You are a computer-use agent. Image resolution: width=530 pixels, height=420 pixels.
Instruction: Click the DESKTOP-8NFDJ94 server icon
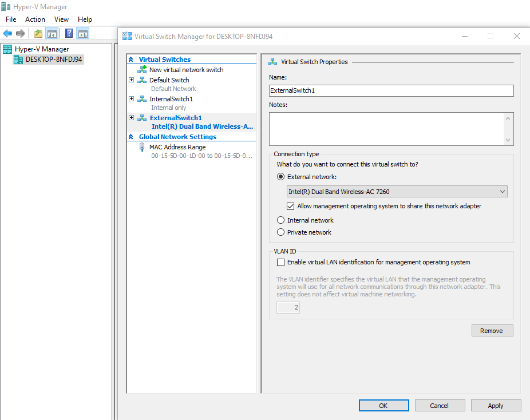18,60
